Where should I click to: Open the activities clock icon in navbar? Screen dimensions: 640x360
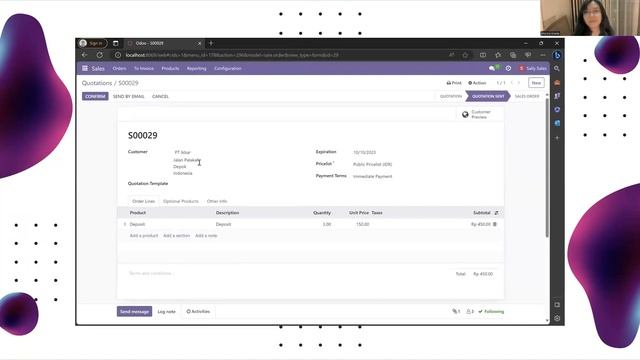tap(508, 68)
